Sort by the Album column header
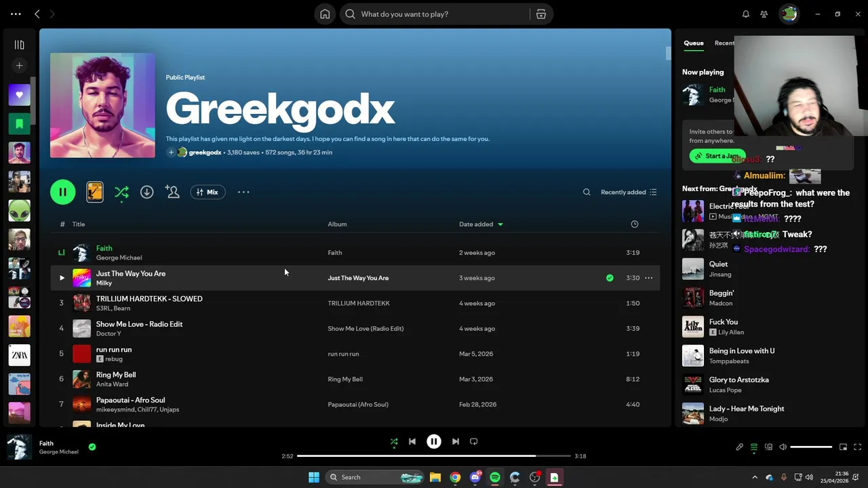The height and width of the screenshot is (488, 868). (x=337, y=224)
